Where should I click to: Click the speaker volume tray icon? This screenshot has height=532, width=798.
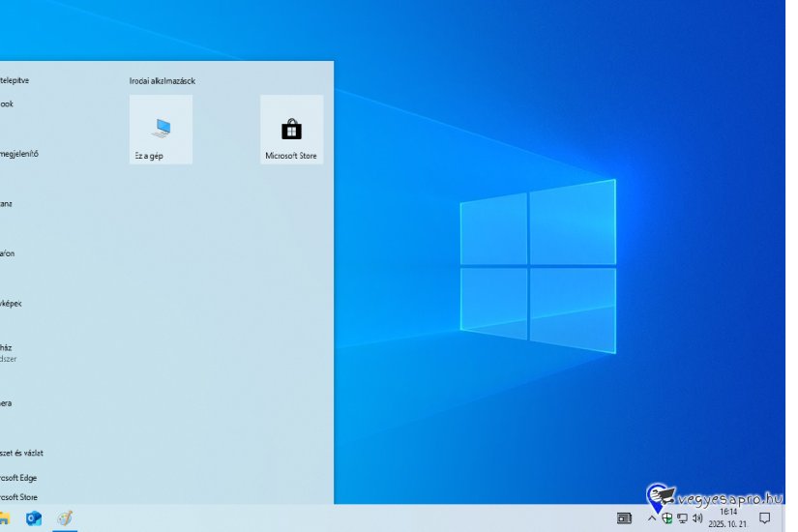697,518
